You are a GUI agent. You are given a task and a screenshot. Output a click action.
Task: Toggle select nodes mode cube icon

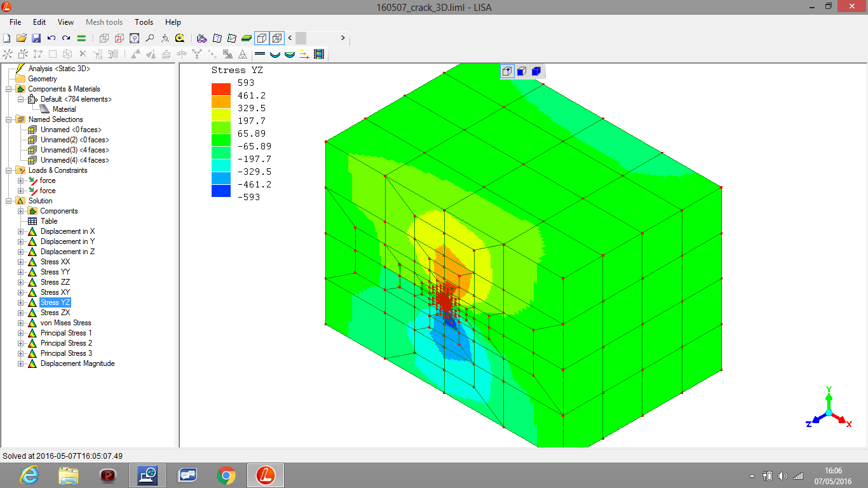(507, 71)
